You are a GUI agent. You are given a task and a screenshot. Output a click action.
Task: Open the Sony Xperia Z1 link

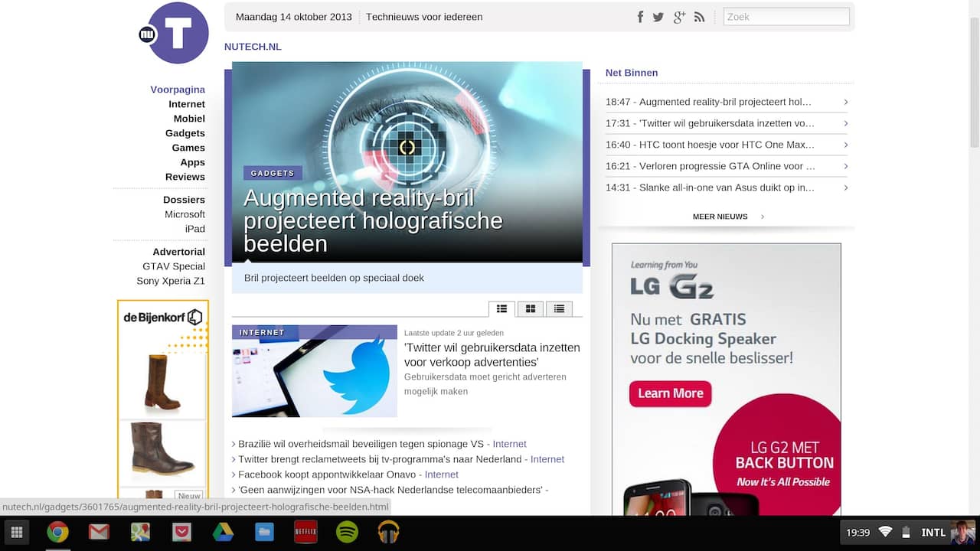click(171, 281)
